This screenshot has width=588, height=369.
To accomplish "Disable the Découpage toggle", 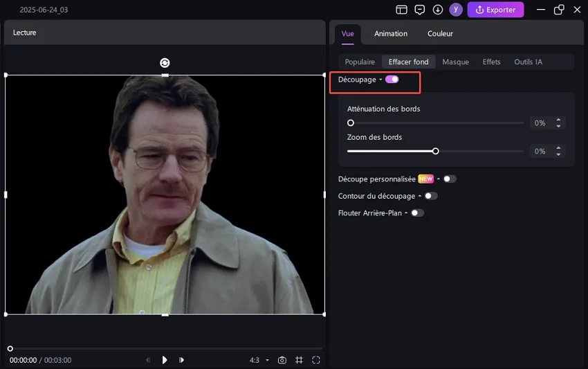I will click(392, 80).
